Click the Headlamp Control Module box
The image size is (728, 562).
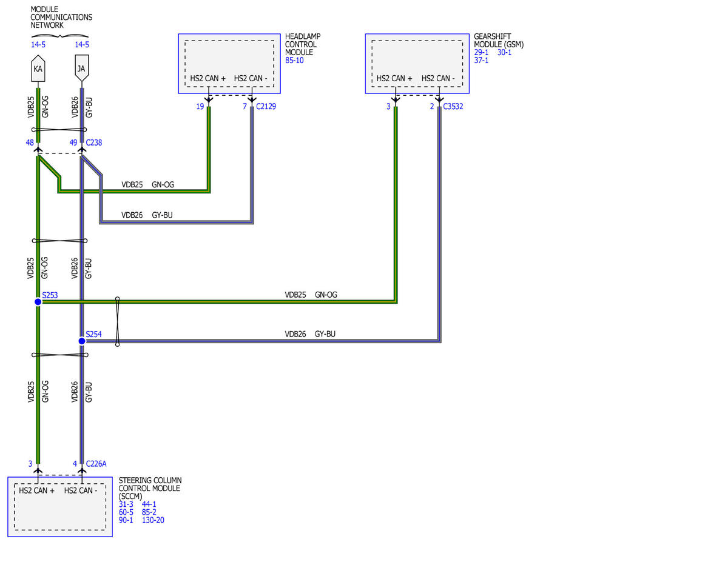click(229, 64)
